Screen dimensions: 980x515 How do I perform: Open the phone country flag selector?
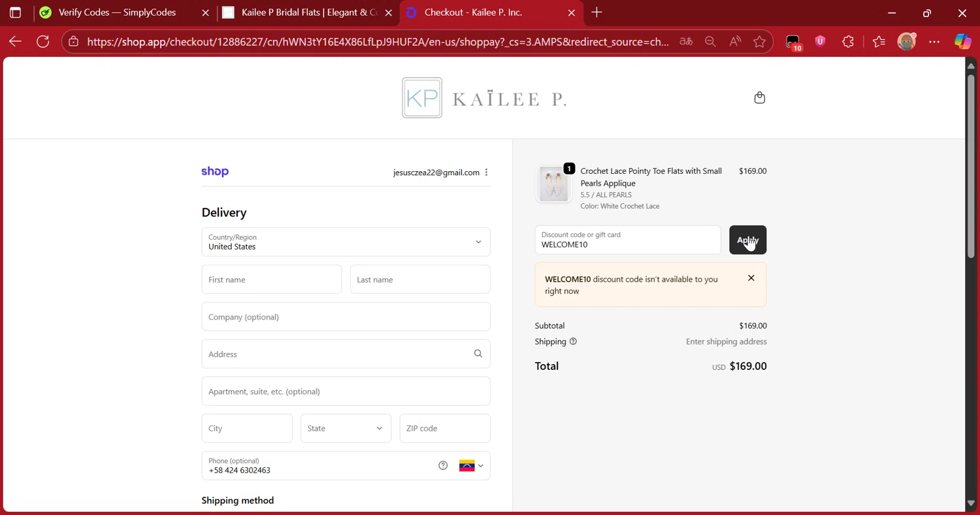(x=471, y=465)
